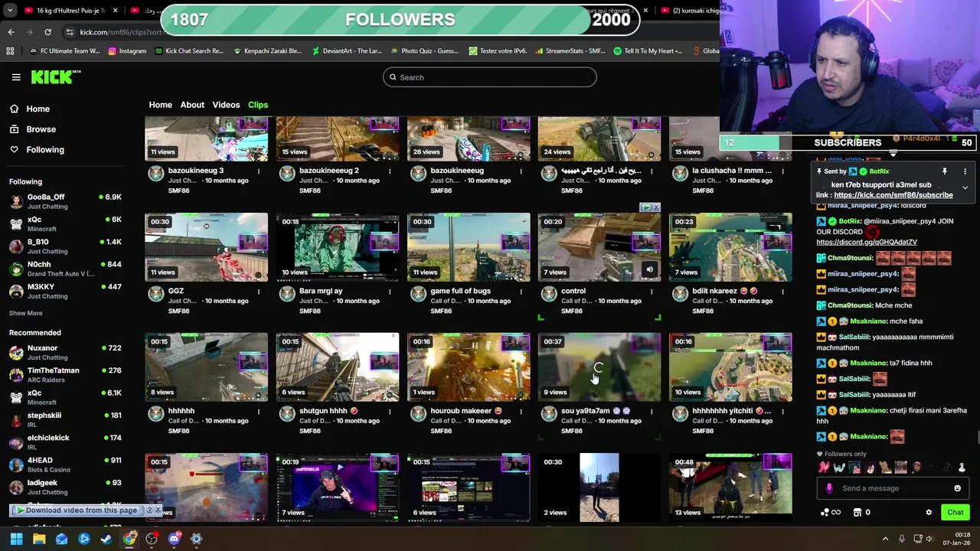Viewport: 980px width, 551px height.
Task: Mute the hovered control clip via speaker icon
Action: coord(649,269)
